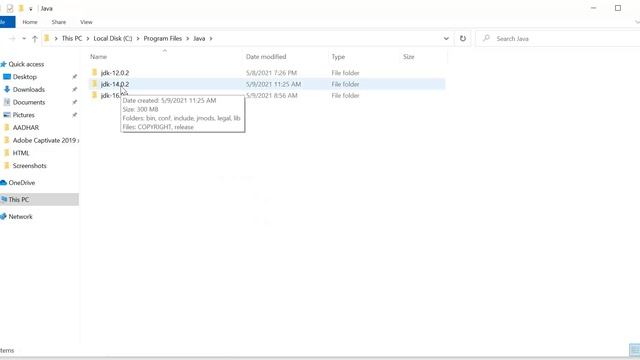Sort by Type column header
This screenshot has width=640, height=360.
(x=338, y=57)
